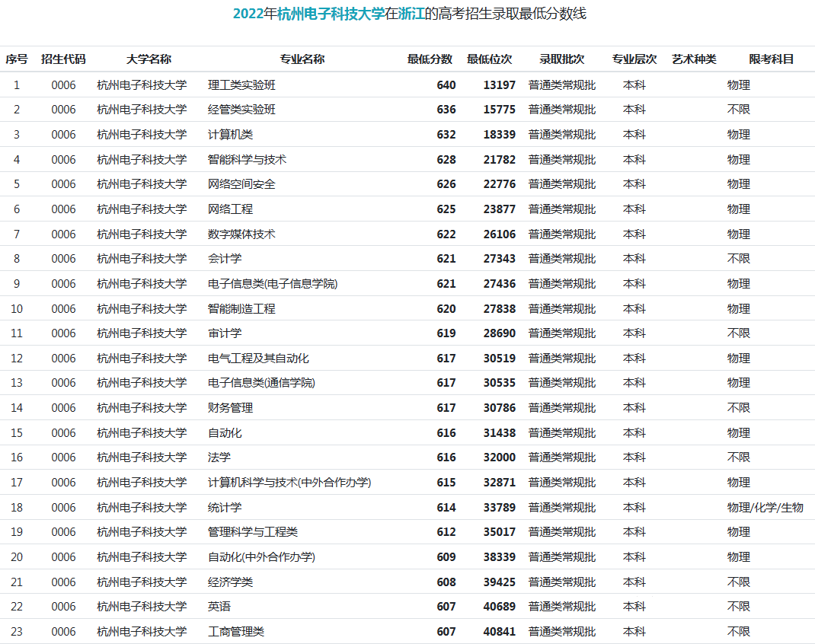Click the major name 会计学
The image size is (815, 644).
(x=225, y=259)
